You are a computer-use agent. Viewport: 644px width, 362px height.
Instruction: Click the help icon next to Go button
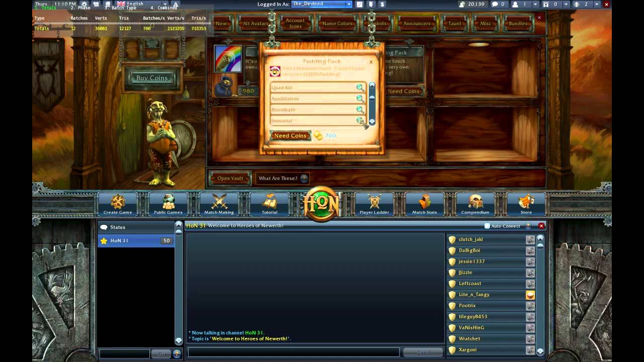click(x=177, y=354)
